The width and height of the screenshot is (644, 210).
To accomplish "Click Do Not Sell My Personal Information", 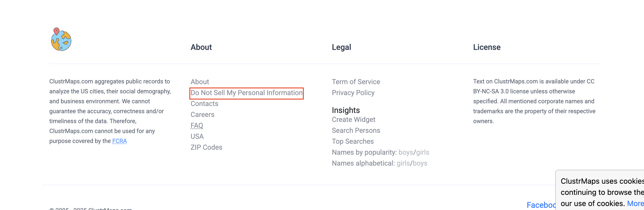I will tap(246, 93).
